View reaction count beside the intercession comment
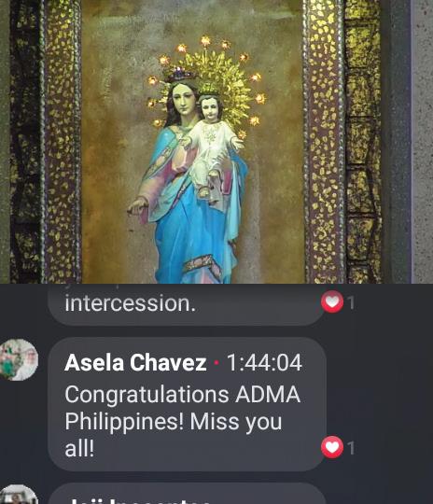433x504 pixels. click(x=352, y=302)
